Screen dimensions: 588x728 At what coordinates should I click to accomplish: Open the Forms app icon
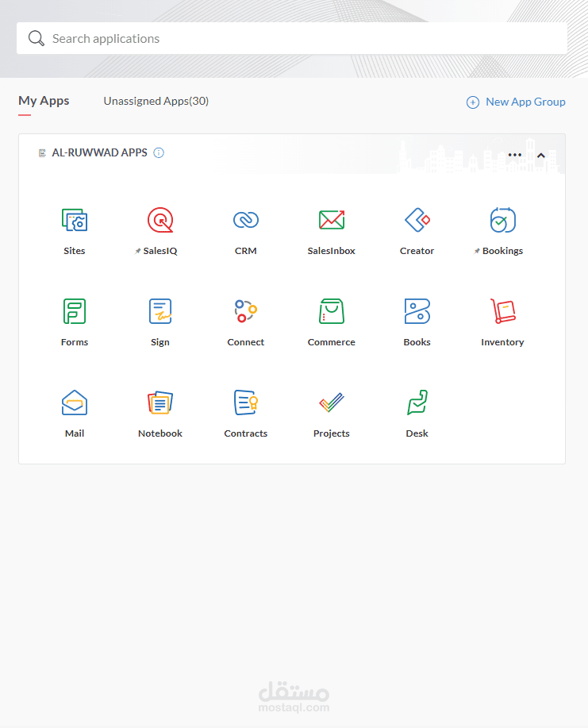pyautogui.click(x=75, y=311)
